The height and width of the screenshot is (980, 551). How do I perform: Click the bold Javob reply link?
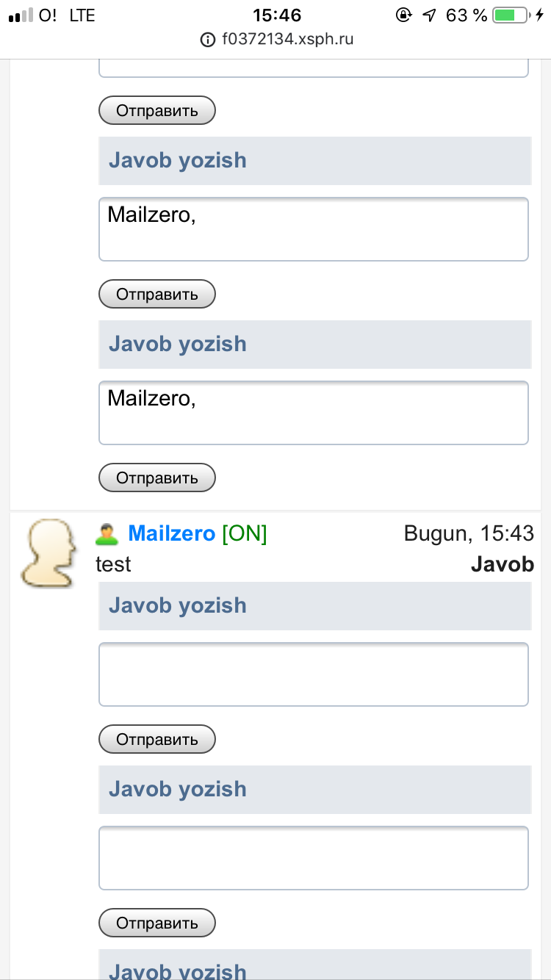pos(502,564)
